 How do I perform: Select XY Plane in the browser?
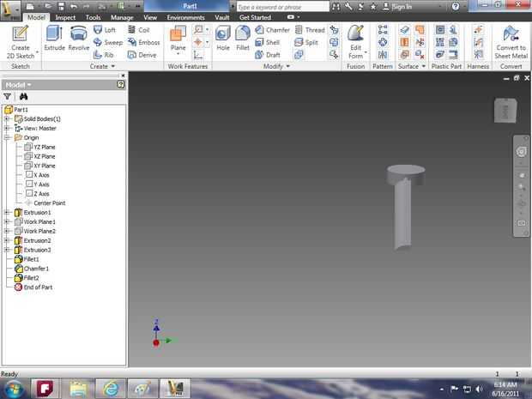click(x=40, y=166)
